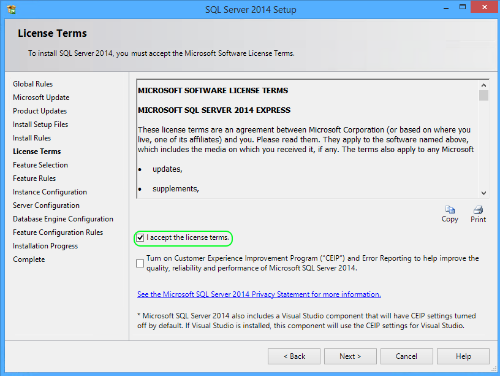
Task: Select 'Database Engine Configuration' step
Action: point(63,219)
